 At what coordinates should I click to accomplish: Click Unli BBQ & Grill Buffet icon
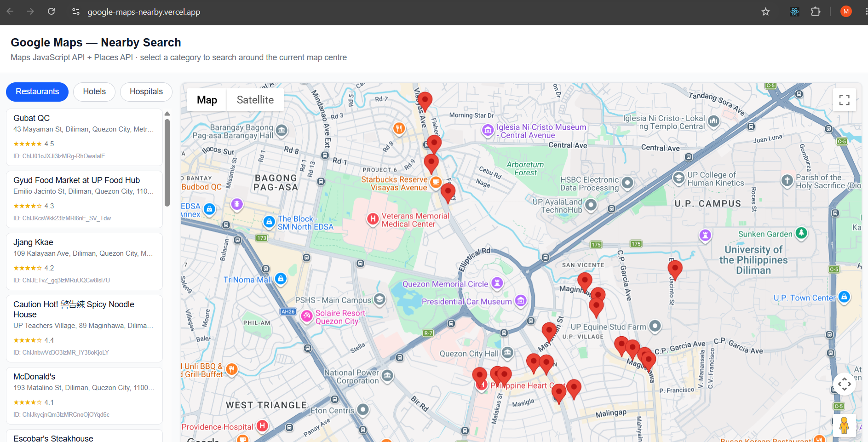(232, 369)
